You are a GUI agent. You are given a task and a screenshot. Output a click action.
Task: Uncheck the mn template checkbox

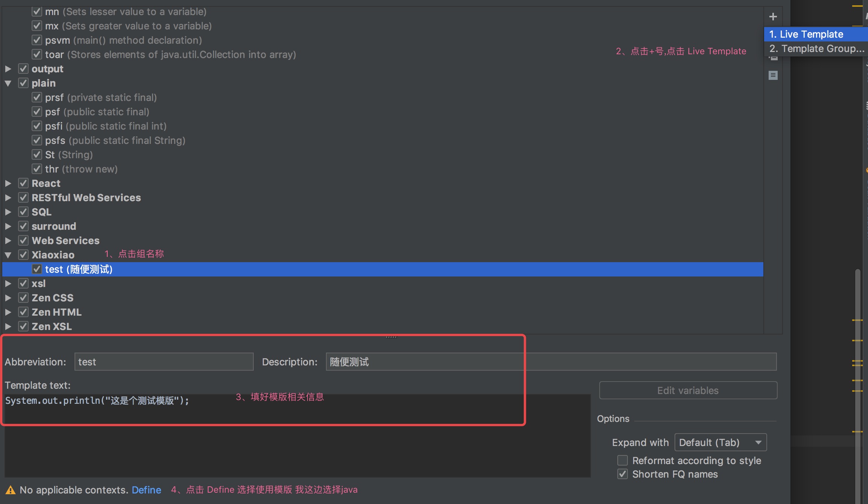click(x=37, y=12)
